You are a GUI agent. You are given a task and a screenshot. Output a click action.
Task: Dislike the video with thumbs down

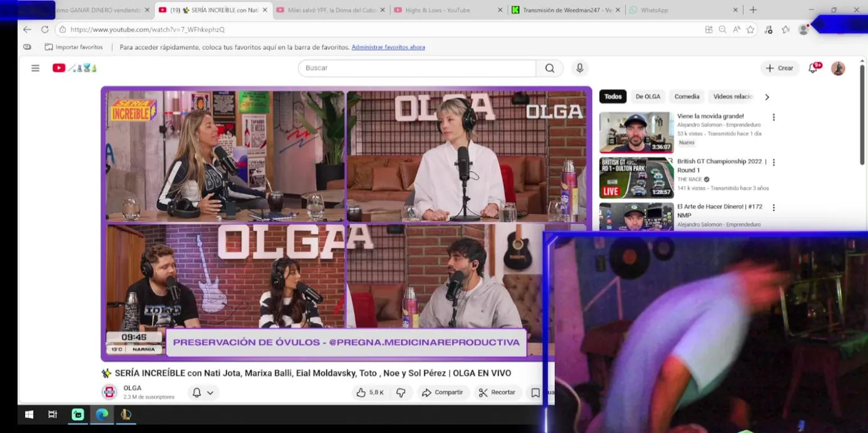pos(401,392)
